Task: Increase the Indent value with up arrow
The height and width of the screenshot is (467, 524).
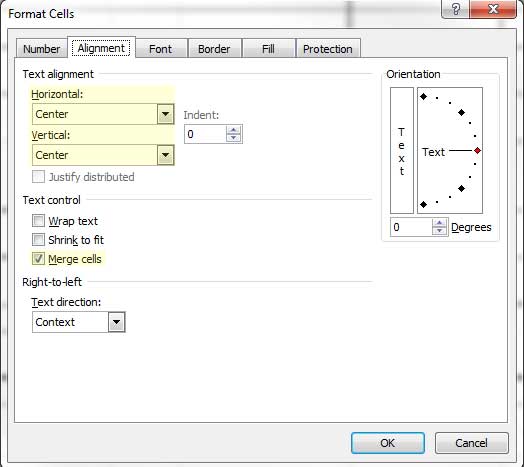Action: (234, 130)
